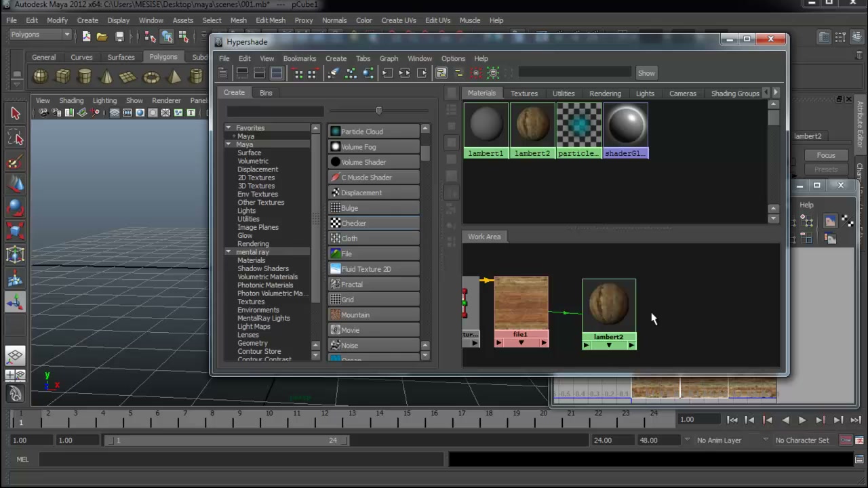Click the Open Scene folder icon

tap(102, 37)
